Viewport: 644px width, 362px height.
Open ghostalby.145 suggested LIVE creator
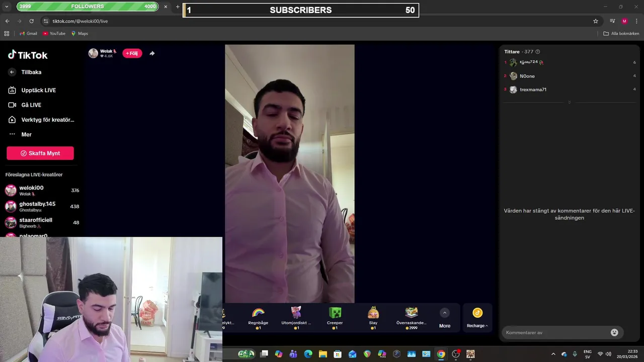point(42,206)
